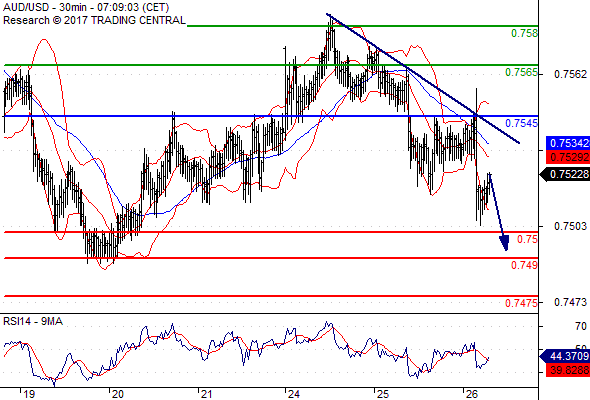This screenshot has height=400, width=590.
Task: Click the 70 level on RSI axis
Action: [581, 326]
